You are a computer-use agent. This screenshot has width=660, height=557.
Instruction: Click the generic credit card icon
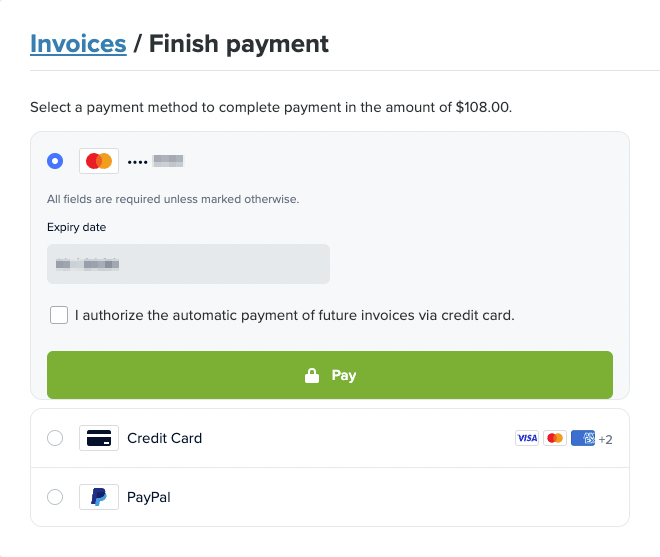(99, 438)
